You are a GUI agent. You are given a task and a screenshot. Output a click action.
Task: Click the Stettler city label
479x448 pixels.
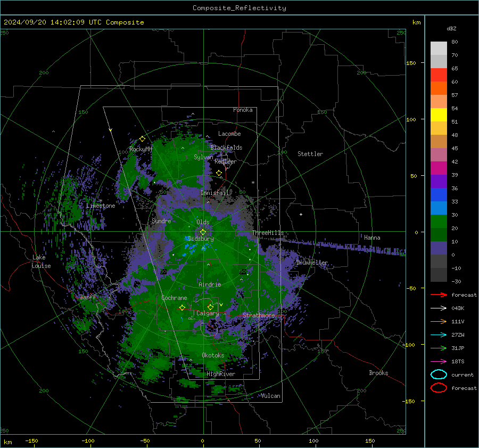point(310,154)
